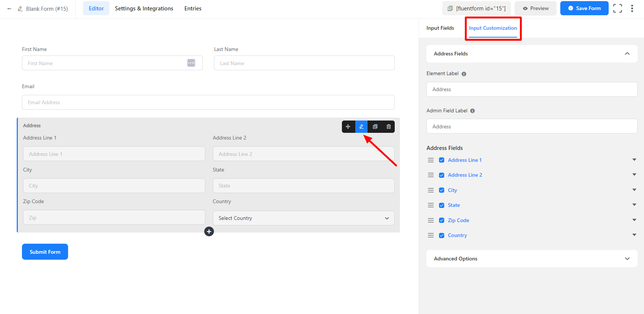Switch to the Input Fields tab
This screenshot has width=644, height=314.
click(440, 28)
